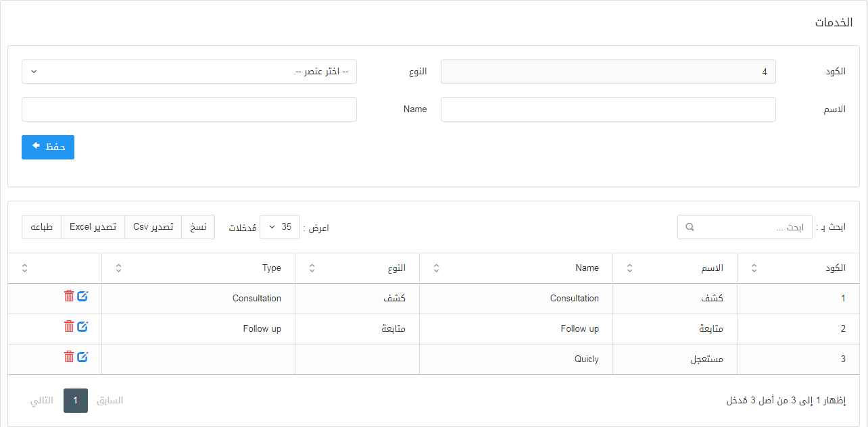Click the search magnifier icon

[690, 227]
